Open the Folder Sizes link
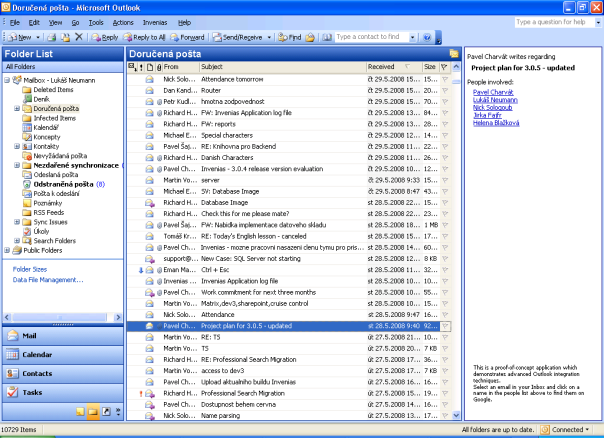Screen dimensions: 604x438 click(30, 270)
